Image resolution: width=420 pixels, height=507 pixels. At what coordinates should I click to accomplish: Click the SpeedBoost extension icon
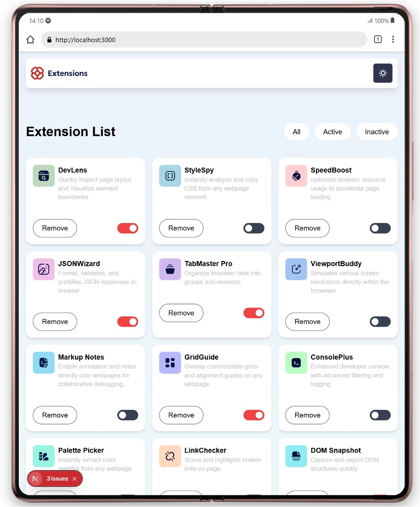296,176
